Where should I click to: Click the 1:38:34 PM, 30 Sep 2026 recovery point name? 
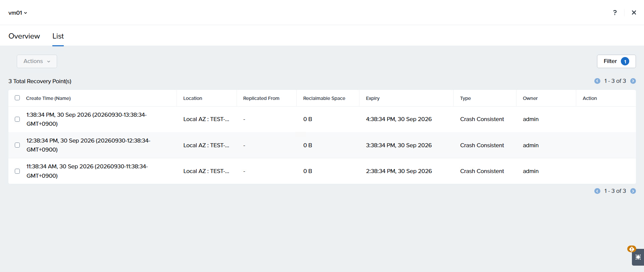[x=87, y=119]
